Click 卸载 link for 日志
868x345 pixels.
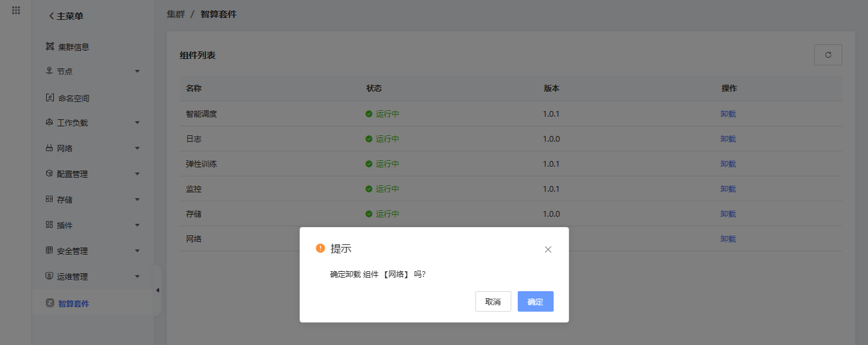click(x=728, y=139)
